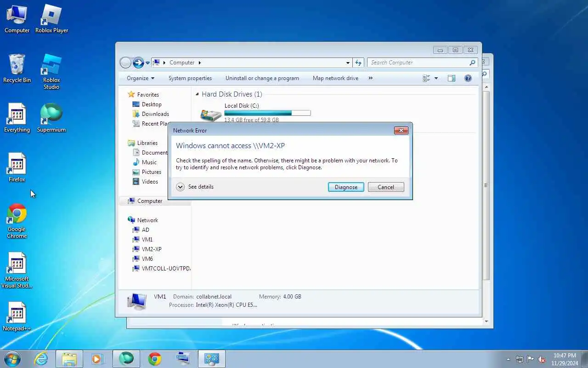Select Roblox Studio desktop shortcut

[51, 72]
